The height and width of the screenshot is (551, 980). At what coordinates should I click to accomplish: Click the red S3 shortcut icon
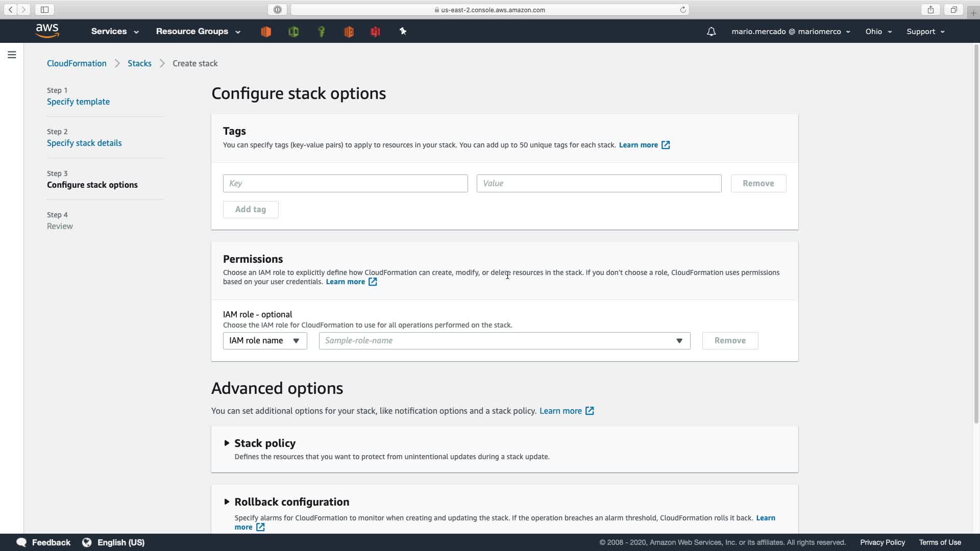point(376,32)
